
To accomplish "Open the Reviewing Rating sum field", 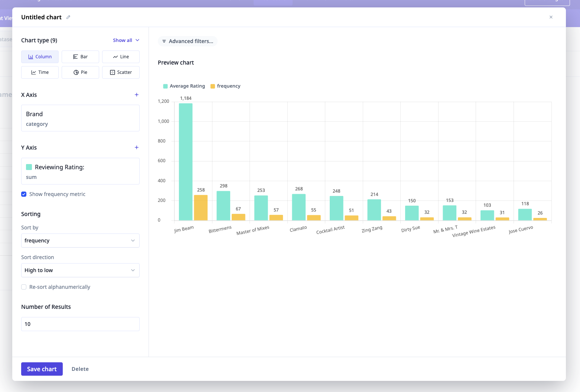I will pyautogui.click(x=80, y=171).
